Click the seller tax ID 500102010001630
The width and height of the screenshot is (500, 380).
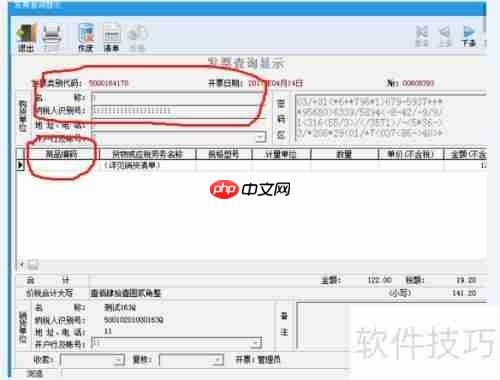pyautogui.click(x=134, y=320)
